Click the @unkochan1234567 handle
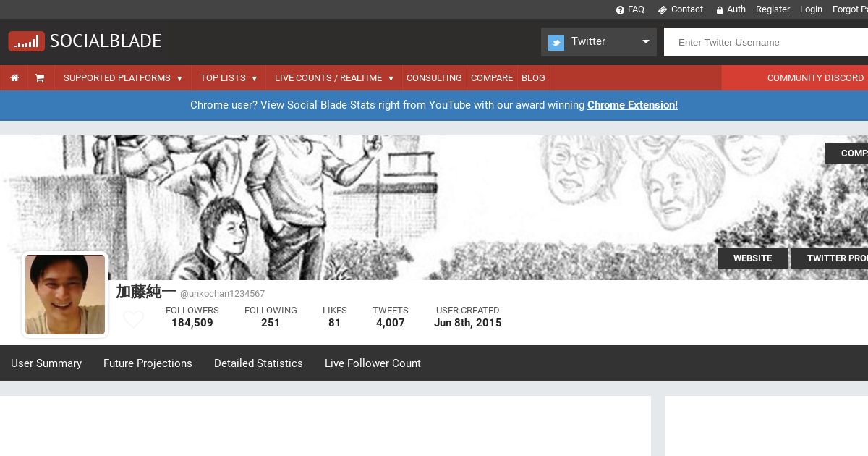Image resolution: width=868 pixels, height=456 pixels. pos(222,294)
